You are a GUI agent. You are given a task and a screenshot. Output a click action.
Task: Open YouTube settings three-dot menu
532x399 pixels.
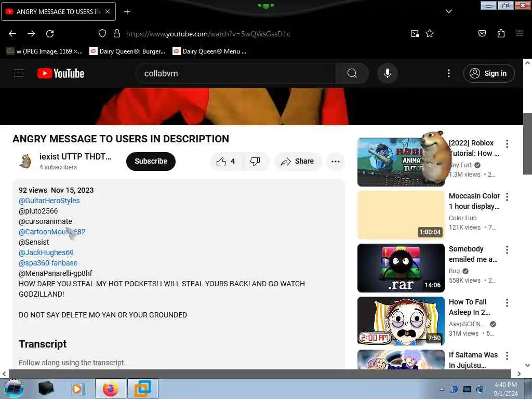[x=448, y=73]
